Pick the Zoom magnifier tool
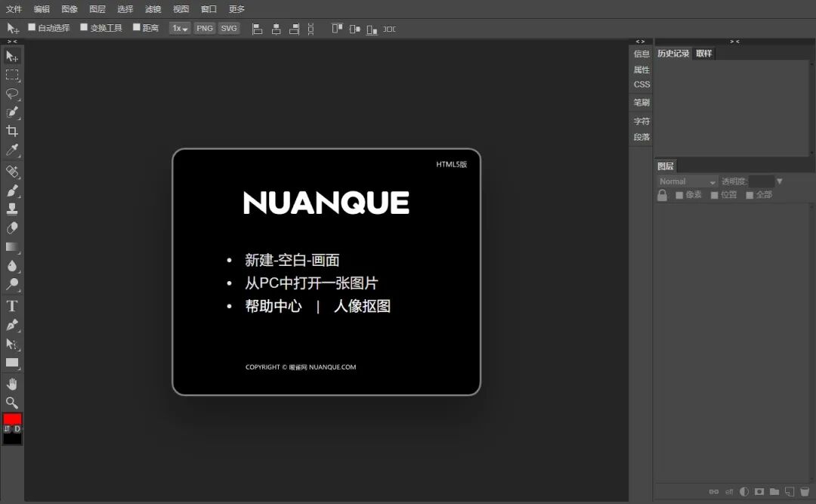The height and width of the screenshot is (504, 816). (12, 403)
